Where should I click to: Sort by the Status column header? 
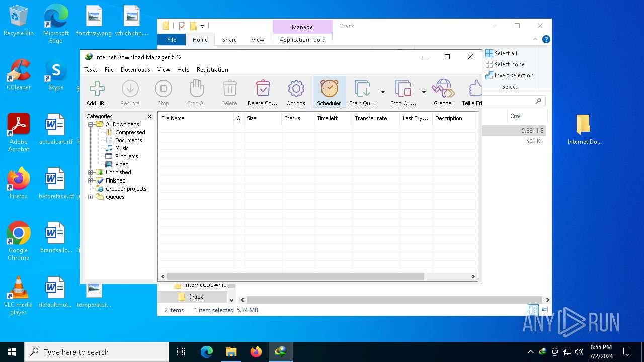298,118
